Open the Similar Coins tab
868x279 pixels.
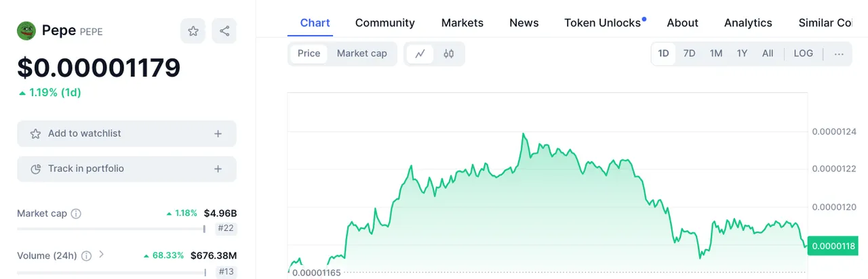tap(825, 23)
